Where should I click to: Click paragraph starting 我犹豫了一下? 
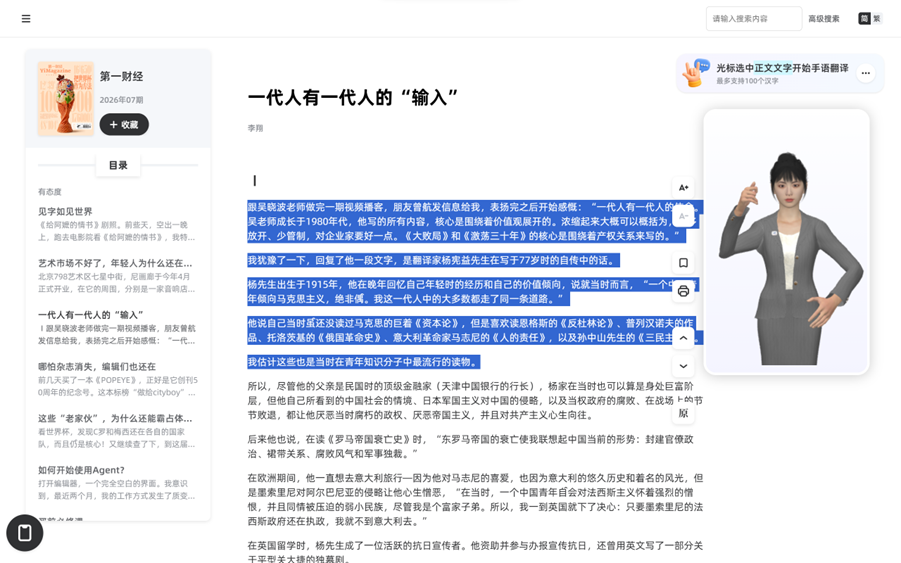(x=433, y=260)
